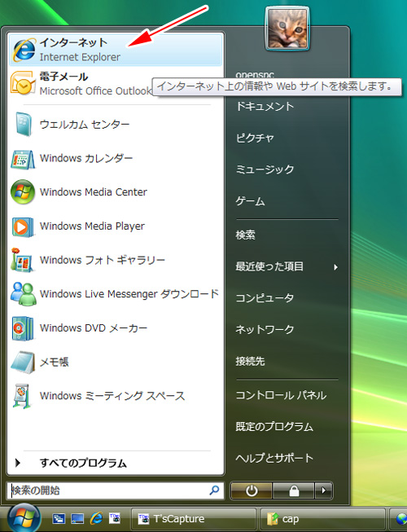Viewport: 407px width, 532px height.
Task: Launch Windows カレンダー icon
Action: [x=22, y=159]
